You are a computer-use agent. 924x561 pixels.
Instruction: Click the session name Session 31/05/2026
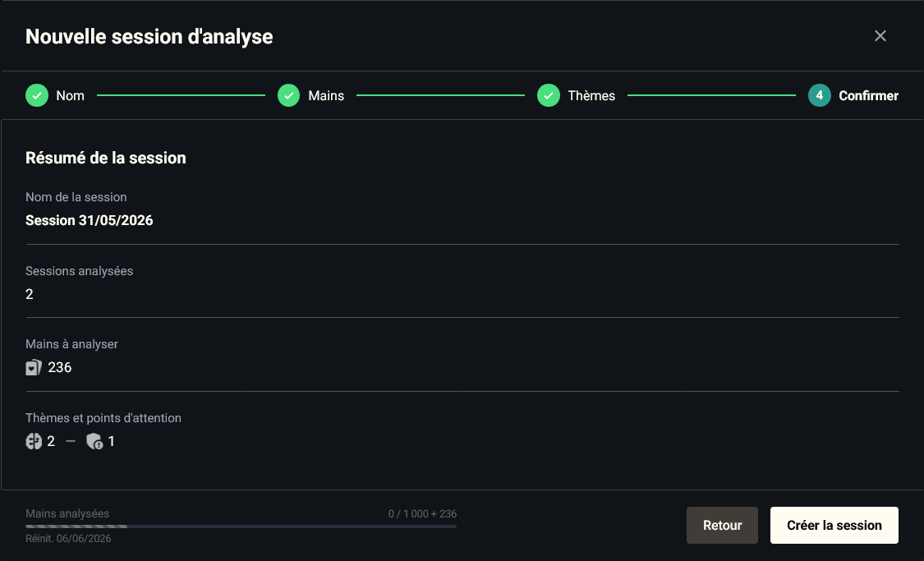pyautogui.click(x=89, y=220)
